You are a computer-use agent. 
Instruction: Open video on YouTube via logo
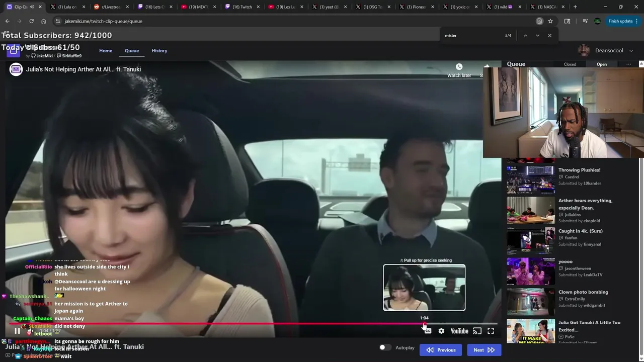pyautogui.click(x=459, y=331)
